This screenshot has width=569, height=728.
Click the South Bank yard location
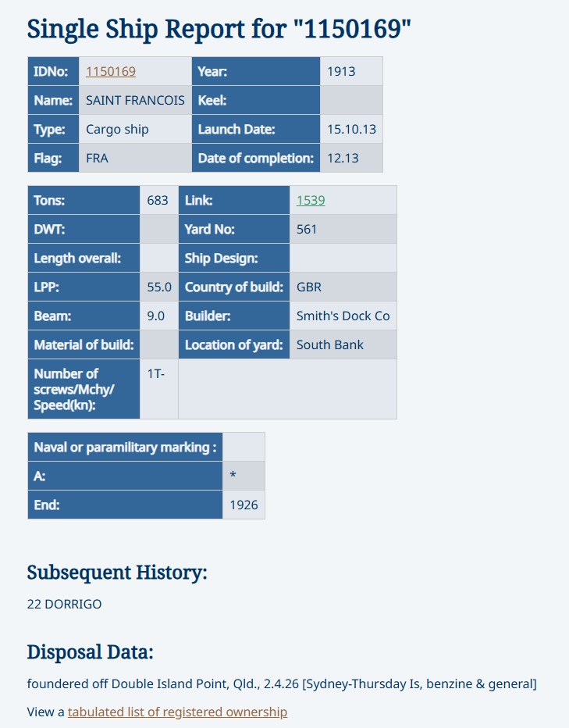coord(330,344)
